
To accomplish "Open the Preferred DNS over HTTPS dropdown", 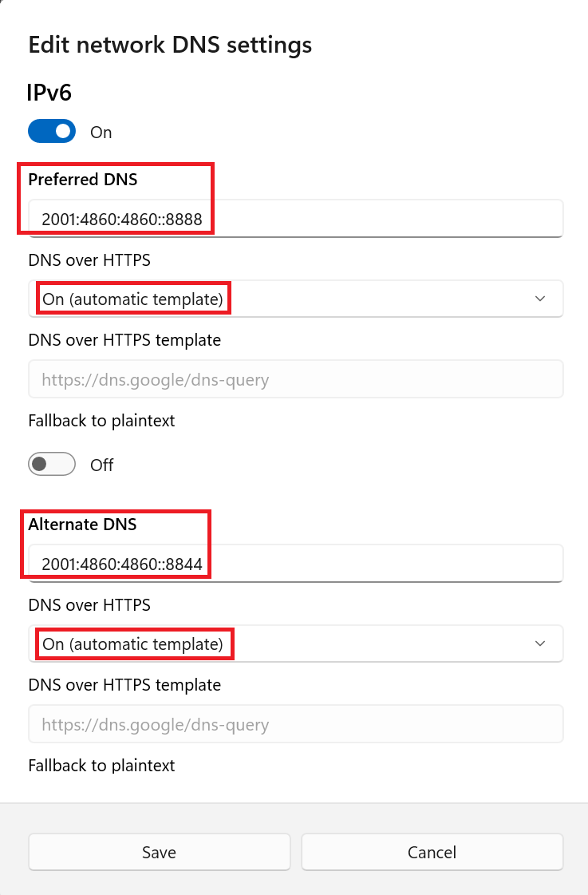I will point(295,299).
